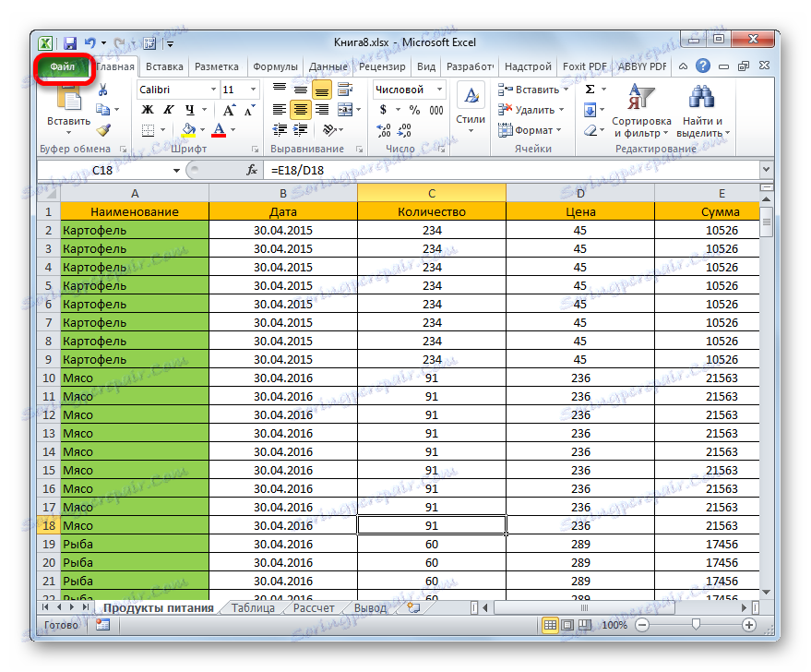Screen dimensions: 811x672
Task: Click the Clear eraser icon
Action: pyautogui.click(x=590, y=130)
